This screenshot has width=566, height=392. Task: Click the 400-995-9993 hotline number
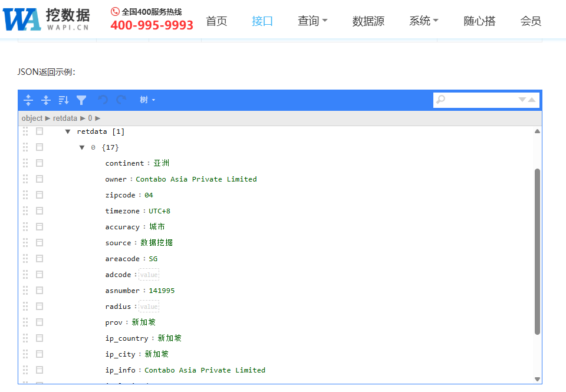click(x=152, y=25)
